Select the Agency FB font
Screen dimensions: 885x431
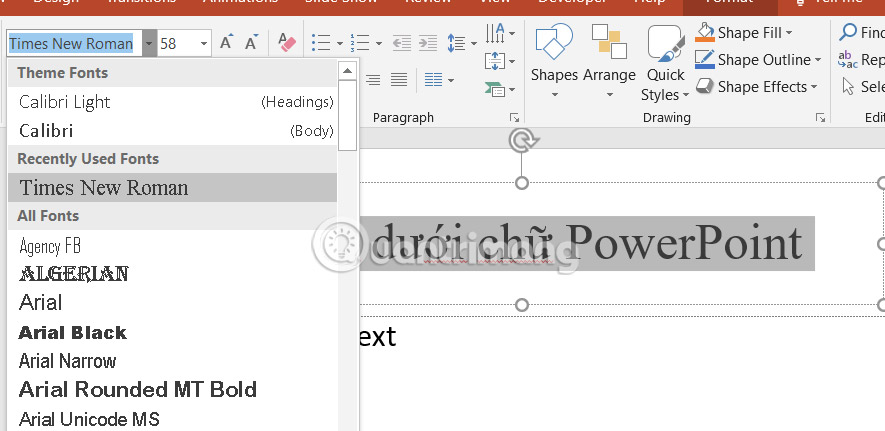(x=173, y=246)
